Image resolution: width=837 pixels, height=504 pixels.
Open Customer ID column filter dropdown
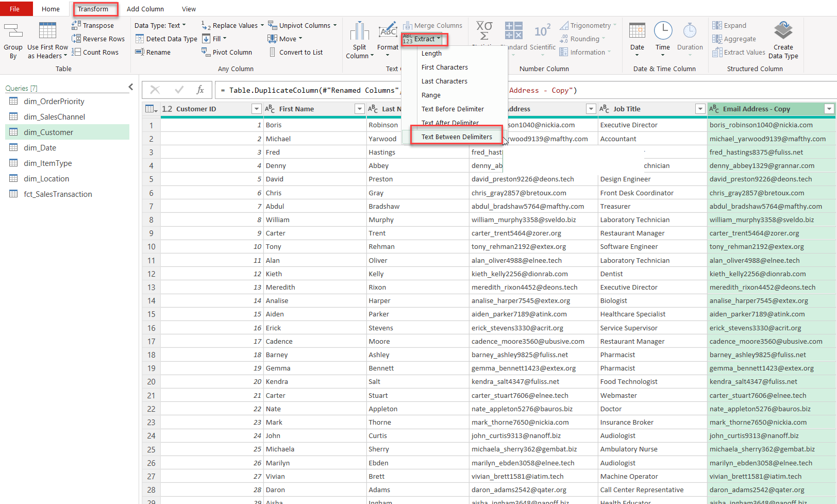tap(256, 109)
